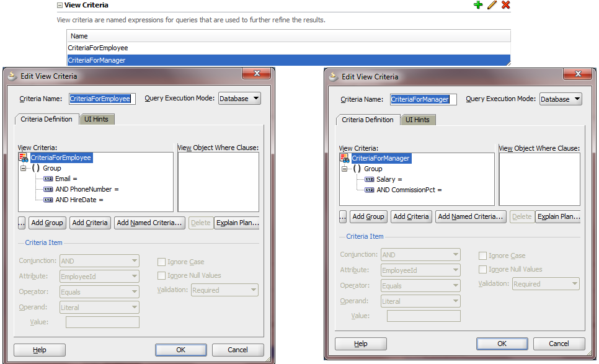Open the Conjunction dropdown in the employee dialog

[x=99, y=261]
